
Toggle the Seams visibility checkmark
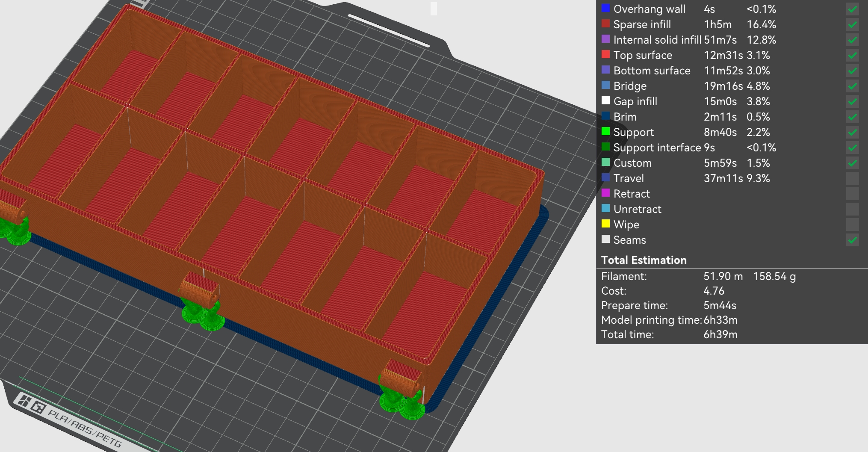tap(852, 240)
